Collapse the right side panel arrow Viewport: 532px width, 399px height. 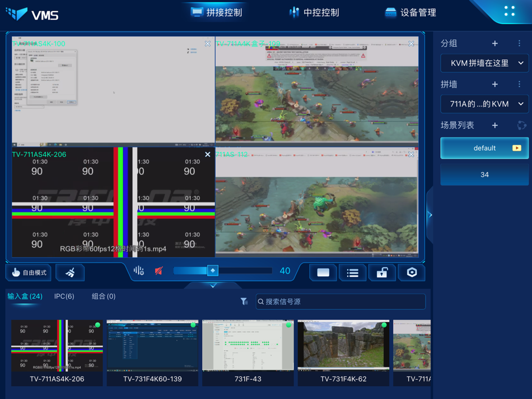tap(430, 215)
